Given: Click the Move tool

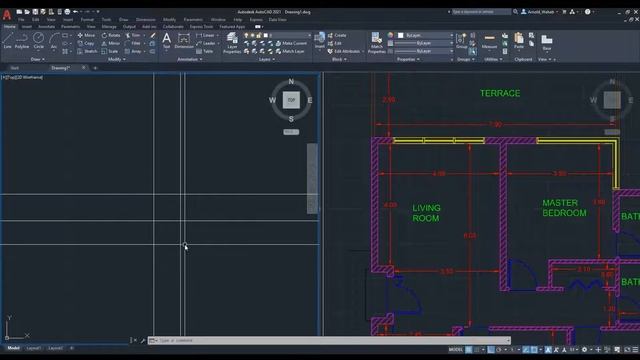Looking at the screenshot, I should point(87,36).
